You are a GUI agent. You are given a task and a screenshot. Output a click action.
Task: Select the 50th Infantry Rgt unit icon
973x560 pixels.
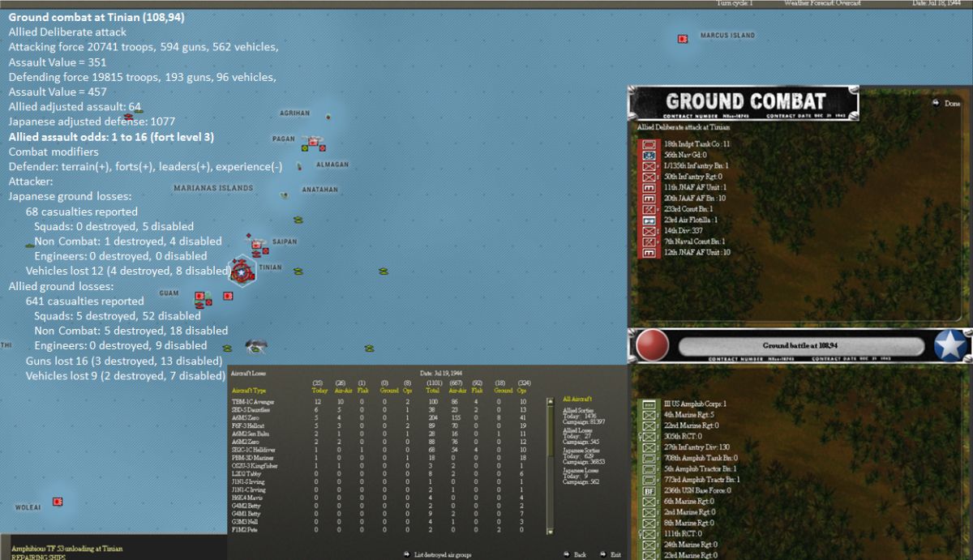(649, 177)
